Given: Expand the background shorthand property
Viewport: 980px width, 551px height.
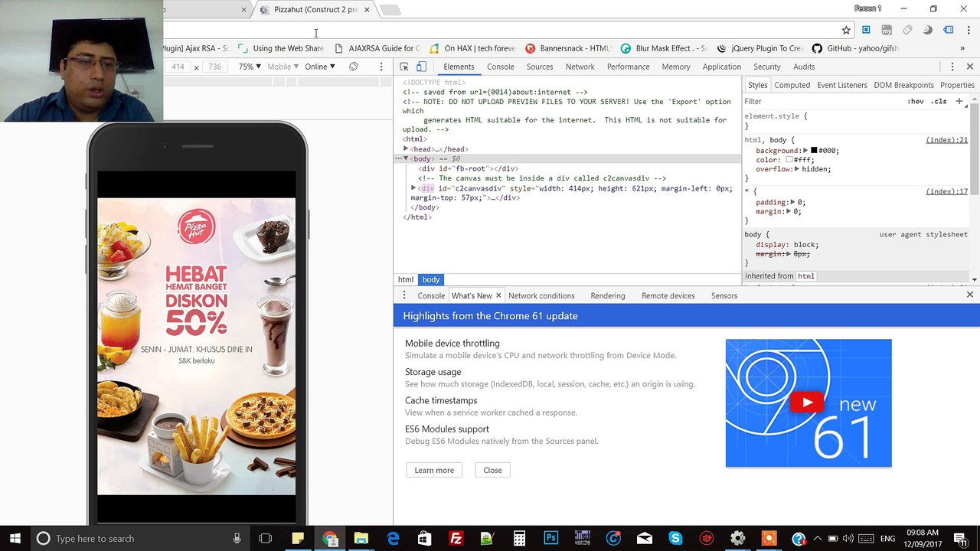Looking at the screenshot, I should [805, 151].
